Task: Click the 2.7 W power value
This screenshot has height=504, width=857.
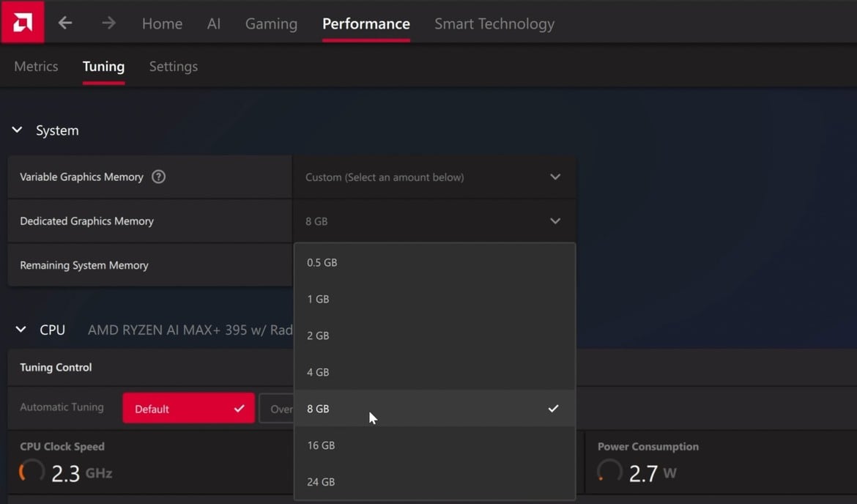Action: pos(653,472)
